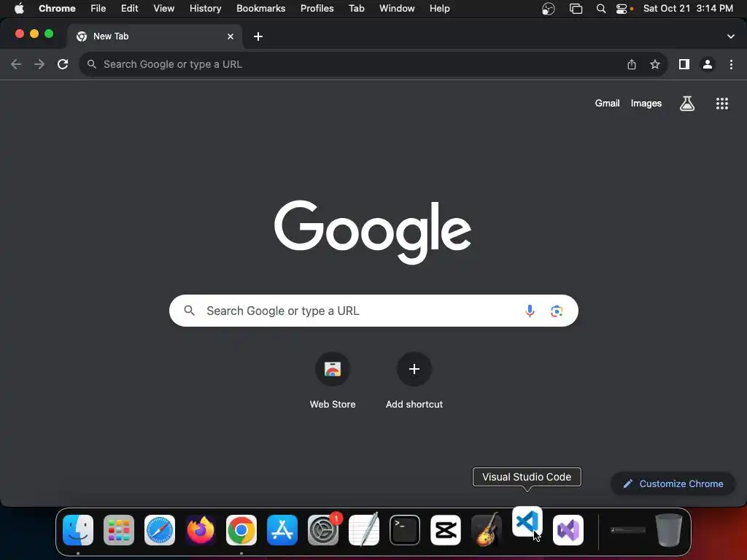
Task: Open the Chrome application menu
Action: [57, 9]
